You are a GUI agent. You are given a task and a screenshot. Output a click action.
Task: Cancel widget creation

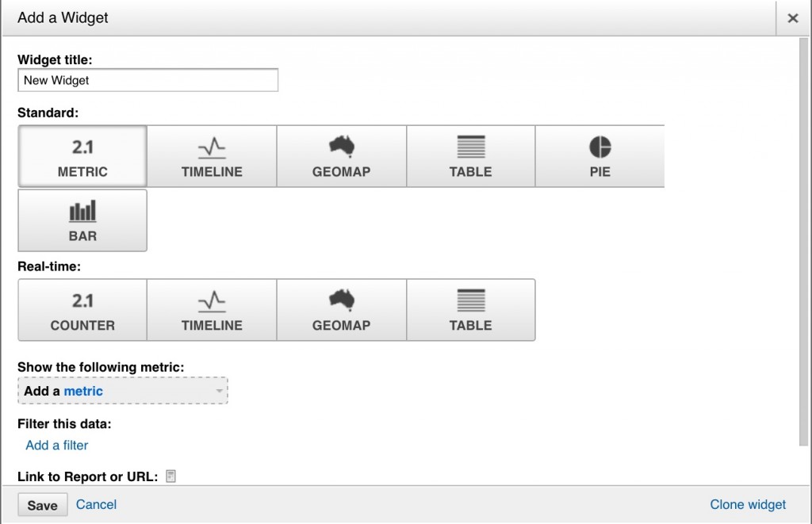click(96, 504)
